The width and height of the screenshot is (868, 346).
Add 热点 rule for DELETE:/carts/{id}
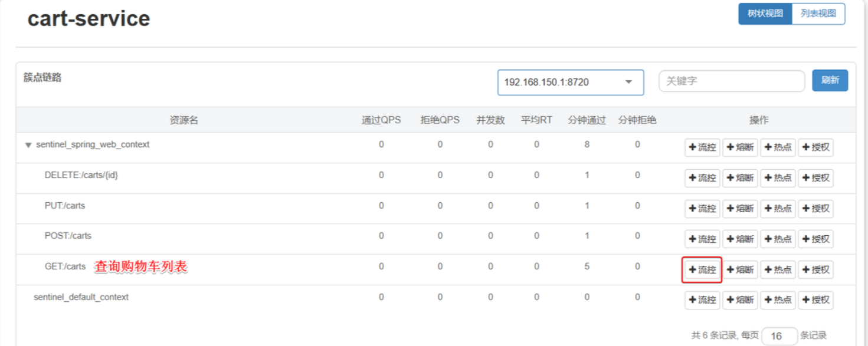[778, 178]
